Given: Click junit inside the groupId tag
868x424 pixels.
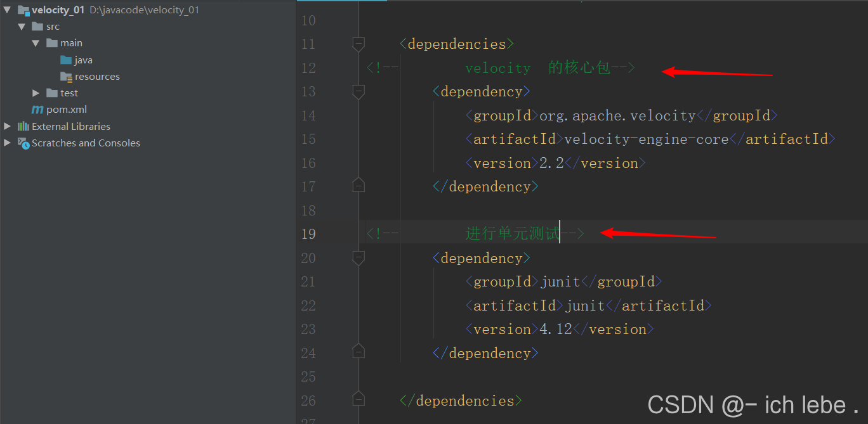Looking at the screenshot, I should coord(560,282).
